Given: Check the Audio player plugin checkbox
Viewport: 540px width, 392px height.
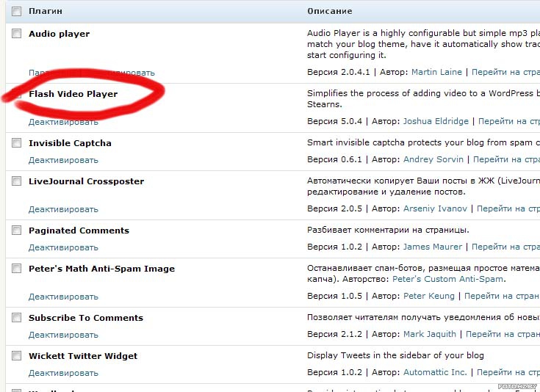Looking at the screenshot, I should coord(16,33).
